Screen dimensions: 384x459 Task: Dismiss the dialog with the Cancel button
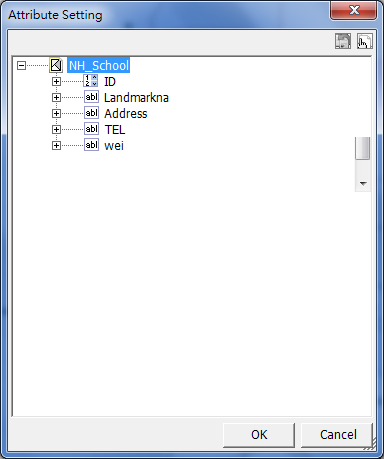tap(337, 435)
